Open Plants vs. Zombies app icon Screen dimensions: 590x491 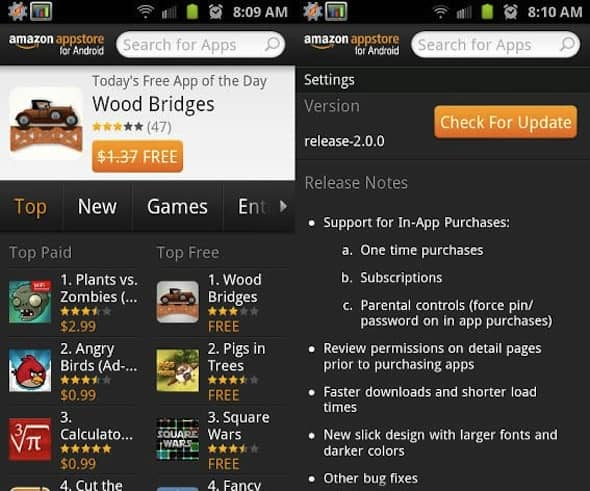[30, 302]
